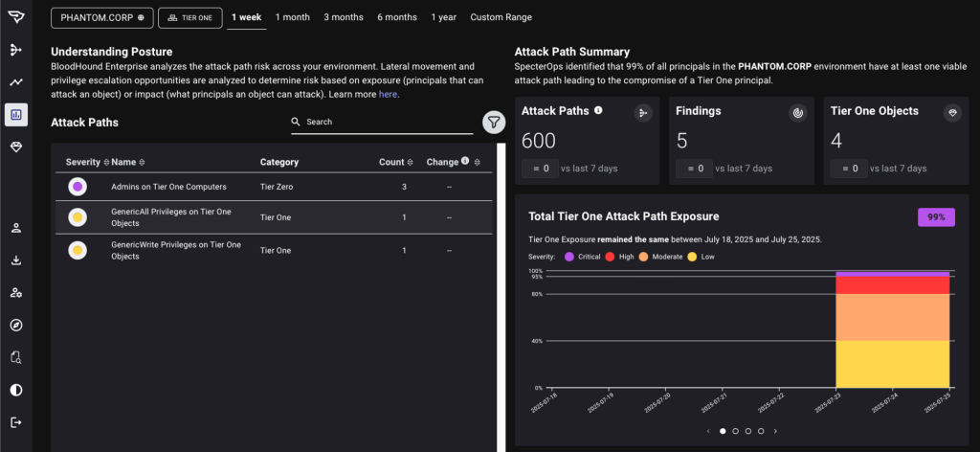This screenshot has height=452, width=980.
Task: Go to next chart with right arrow
Action: coord(775,431)
